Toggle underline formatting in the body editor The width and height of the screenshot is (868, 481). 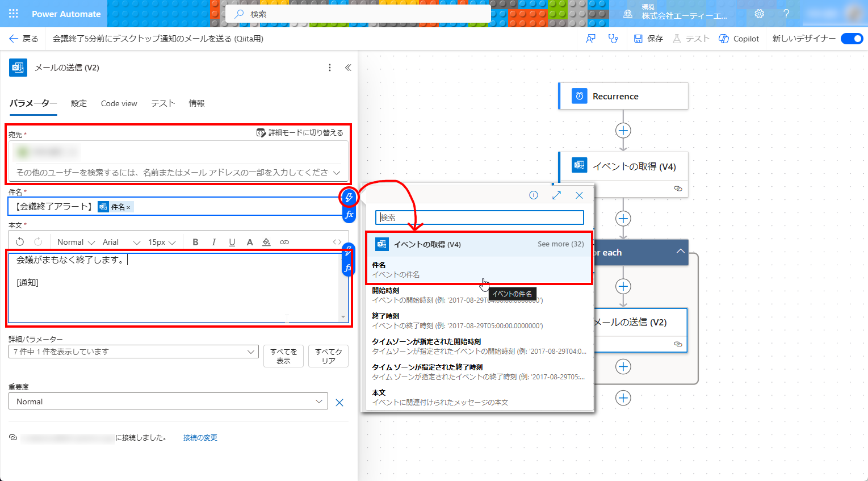point(232,241)
